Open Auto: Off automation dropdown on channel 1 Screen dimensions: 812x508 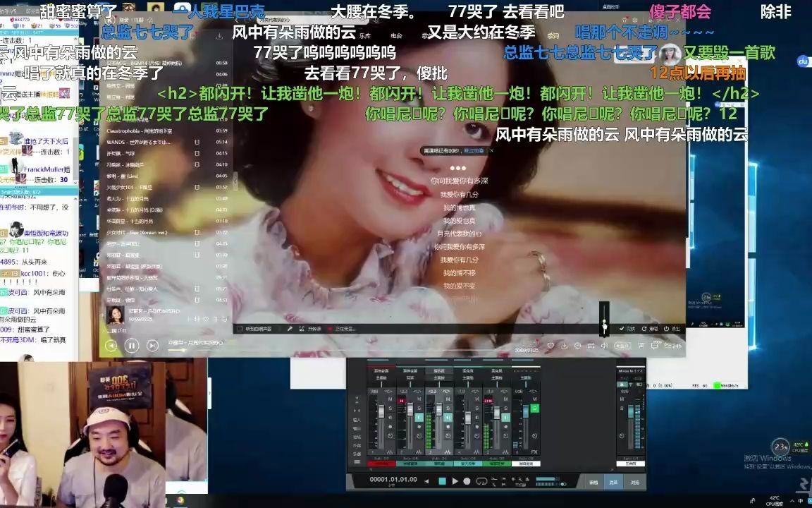381,459
